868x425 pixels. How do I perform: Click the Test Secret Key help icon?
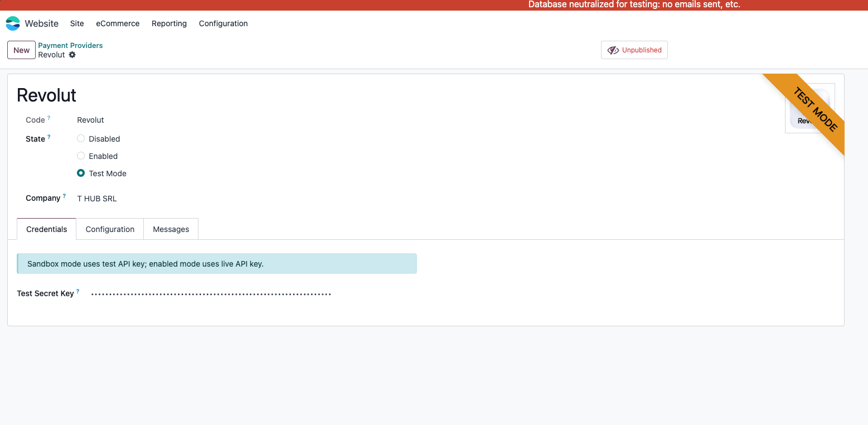[78, 292]
